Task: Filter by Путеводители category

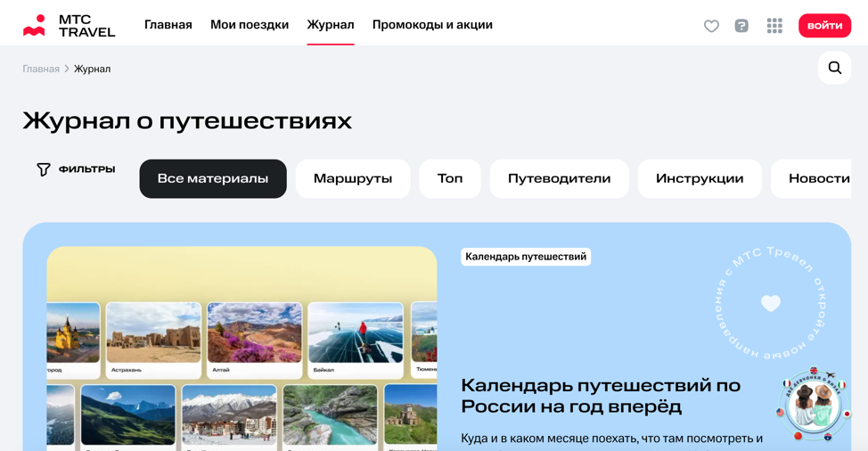Action: pyautogui.click(x=559, y=179)
